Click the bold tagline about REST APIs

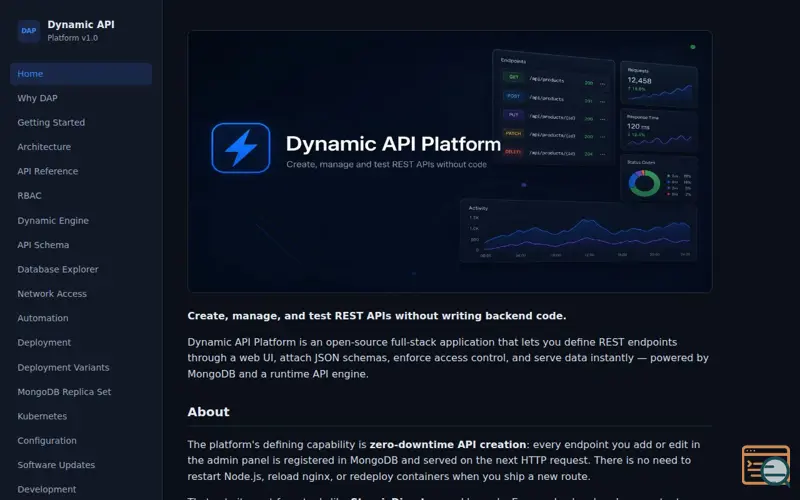[377, 316]
